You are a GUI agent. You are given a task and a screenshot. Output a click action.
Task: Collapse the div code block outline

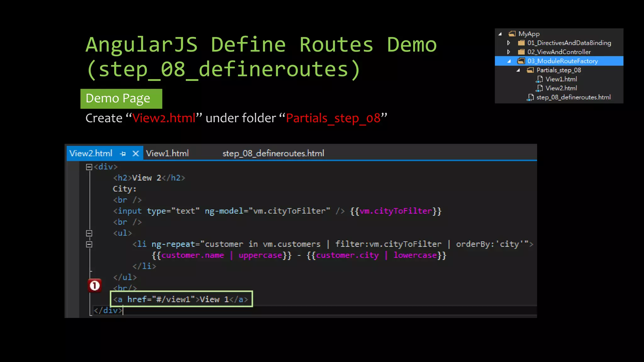pos(89,167)
